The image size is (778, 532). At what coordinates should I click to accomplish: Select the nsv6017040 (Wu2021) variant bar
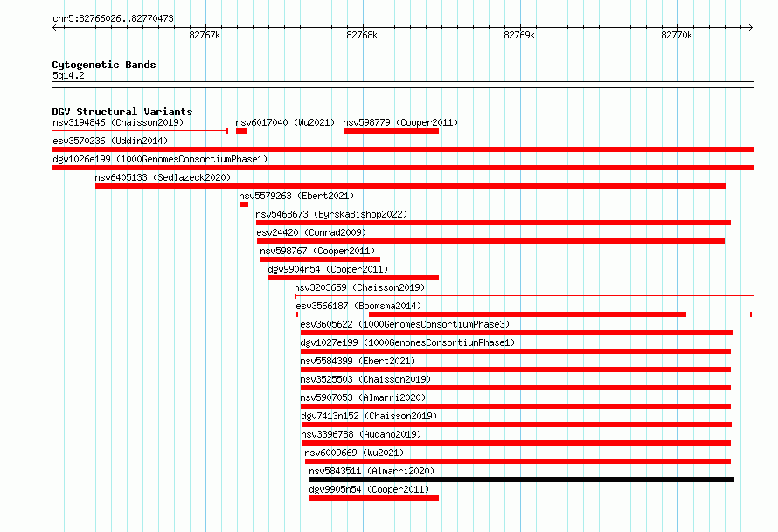coord(241,131)
